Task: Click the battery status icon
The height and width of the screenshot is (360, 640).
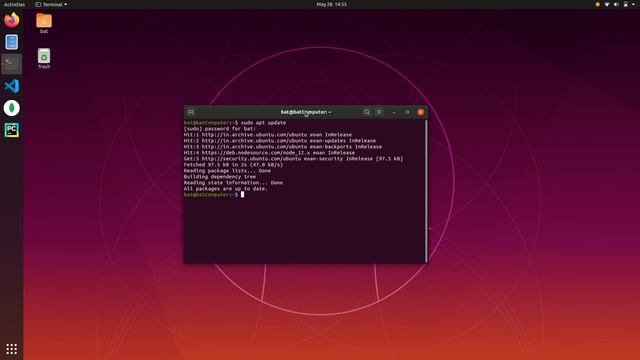Action: pos(626,4)
